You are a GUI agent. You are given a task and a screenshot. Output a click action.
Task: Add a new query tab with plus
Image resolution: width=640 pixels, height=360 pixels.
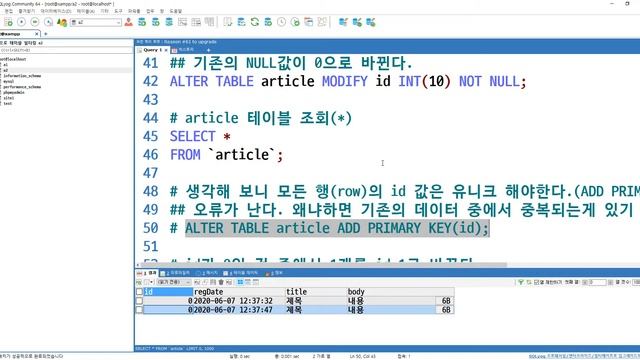[x=208, y=50]
